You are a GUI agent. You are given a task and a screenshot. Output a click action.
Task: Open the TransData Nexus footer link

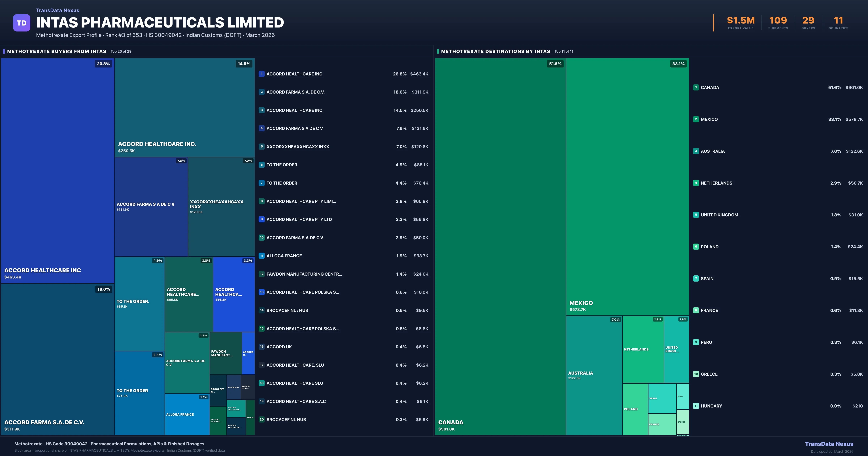tap(829, 444)
